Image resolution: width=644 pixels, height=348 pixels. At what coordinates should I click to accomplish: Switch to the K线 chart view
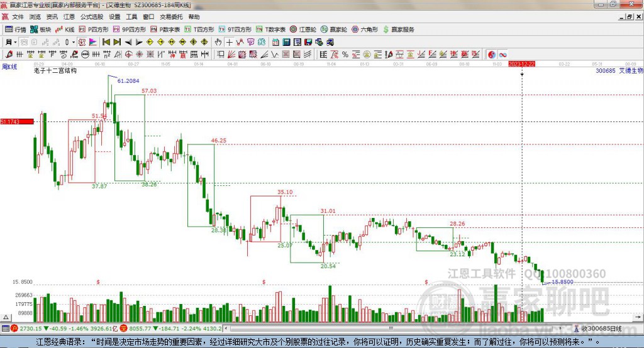click(65, 30)
